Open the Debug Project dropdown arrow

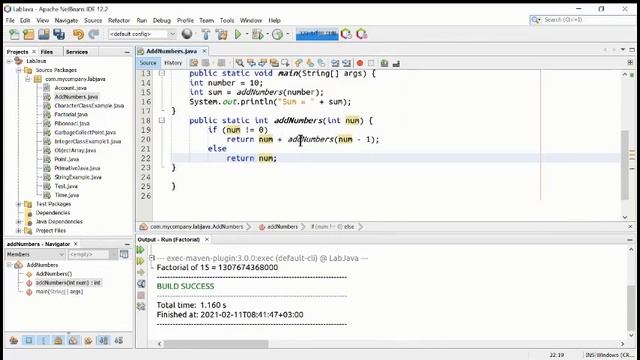point(267,34)
